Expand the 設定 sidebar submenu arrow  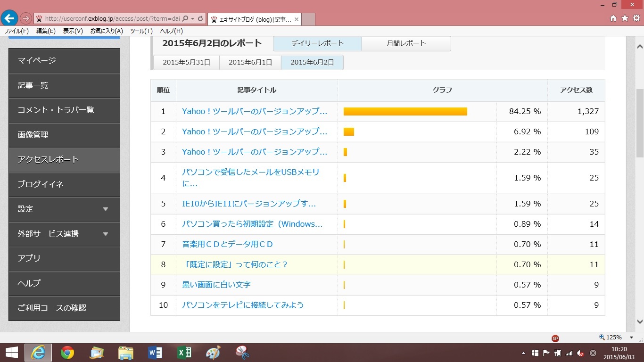pyautogui.click(x=106, y=209)
